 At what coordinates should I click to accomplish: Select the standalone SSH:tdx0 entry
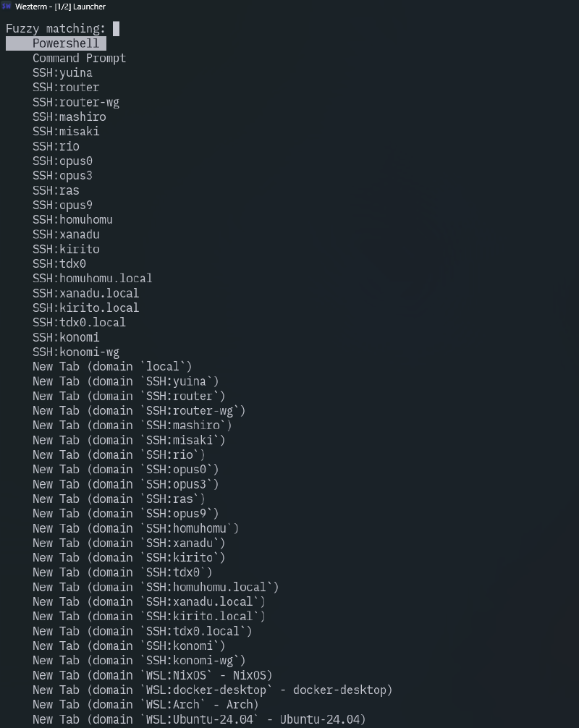click(59, 263)
